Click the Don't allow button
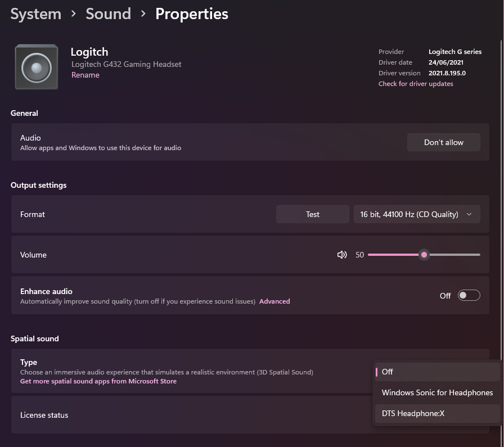This screenshot has width=504, height=447. [444, 142]
